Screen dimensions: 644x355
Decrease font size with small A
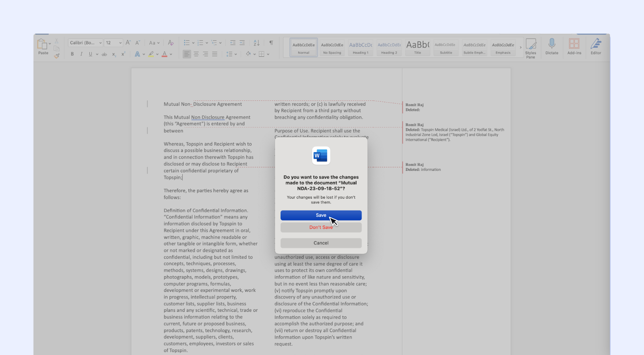click(138, 43)
